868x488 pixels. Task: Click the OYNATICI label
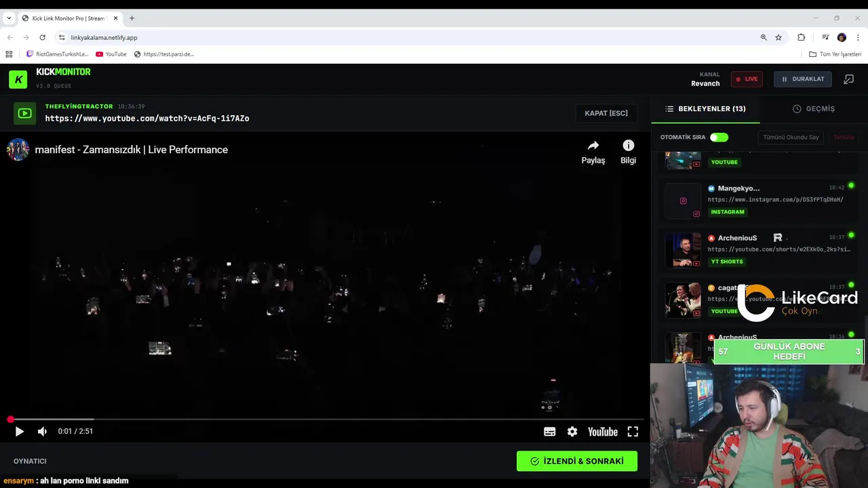click(x=30, y=461)
